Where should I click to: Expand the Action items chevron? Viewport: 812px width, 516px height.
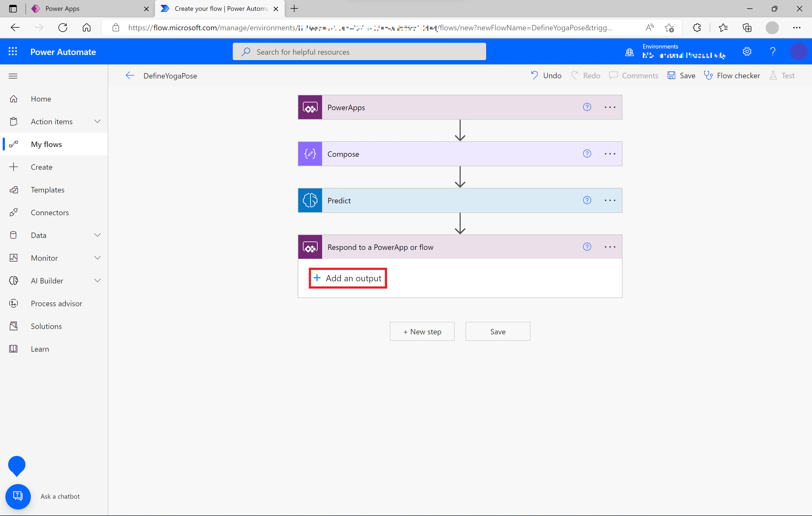click(97, 121)
